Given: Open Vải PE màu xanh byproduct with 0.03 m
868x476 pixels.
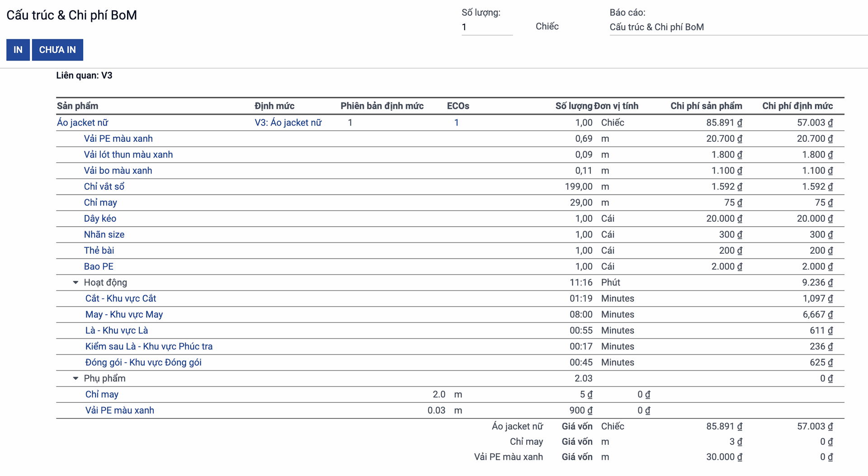Looking at the screenshot, I should click(120, 411).
